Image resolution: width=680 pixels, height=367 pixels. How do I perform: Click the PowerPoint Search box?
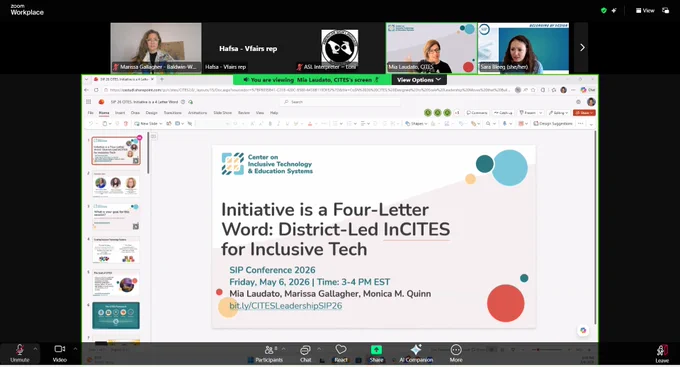(340, 102)
